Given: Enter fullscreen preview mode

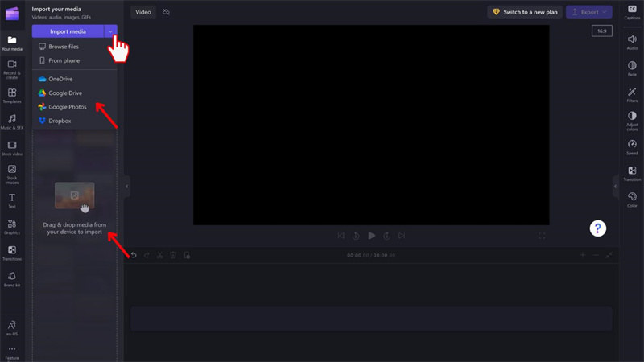Looking at the screenshot, I should tap(542, 236).
